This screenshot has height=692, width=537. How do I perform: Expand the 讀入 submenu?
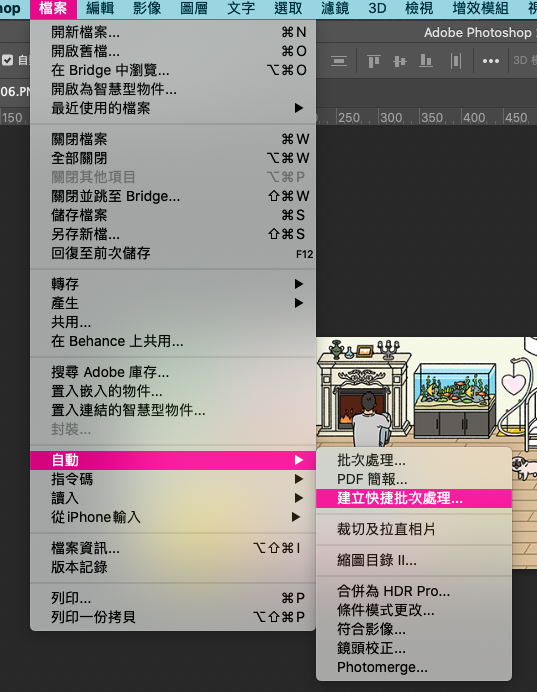(173, 498)
